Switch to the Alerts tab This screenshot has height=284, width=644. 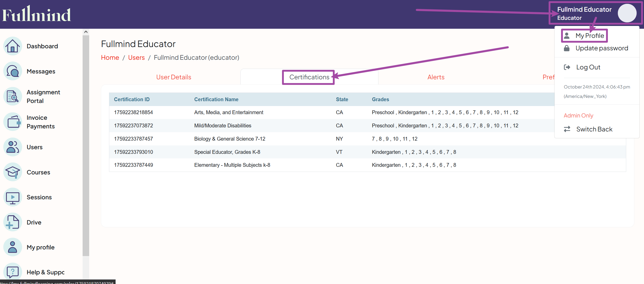436,77
